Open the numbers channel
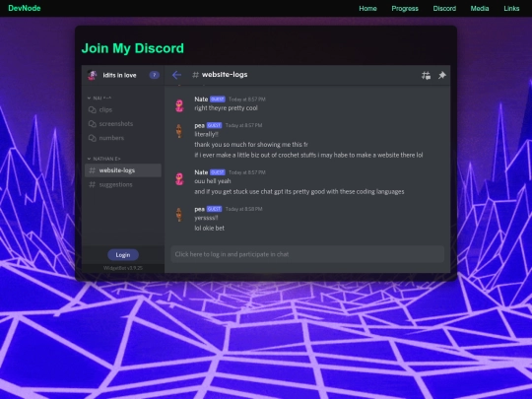Screen dimensions: 532x399 (123, 138)
